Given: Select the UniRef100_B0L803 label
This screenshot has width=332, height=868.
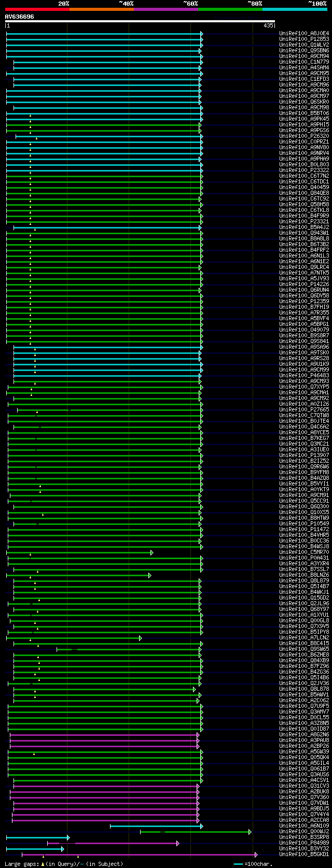Looking at the screenshot, I should pyautogui.click(x=304, y=164).
